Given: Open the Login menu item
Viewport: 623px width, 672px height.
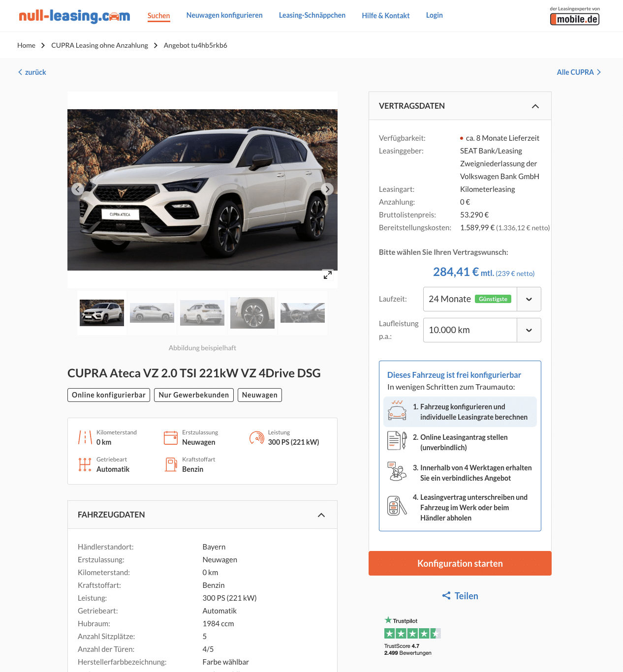Looking at the screenshot, I should [x=435, y=15].
